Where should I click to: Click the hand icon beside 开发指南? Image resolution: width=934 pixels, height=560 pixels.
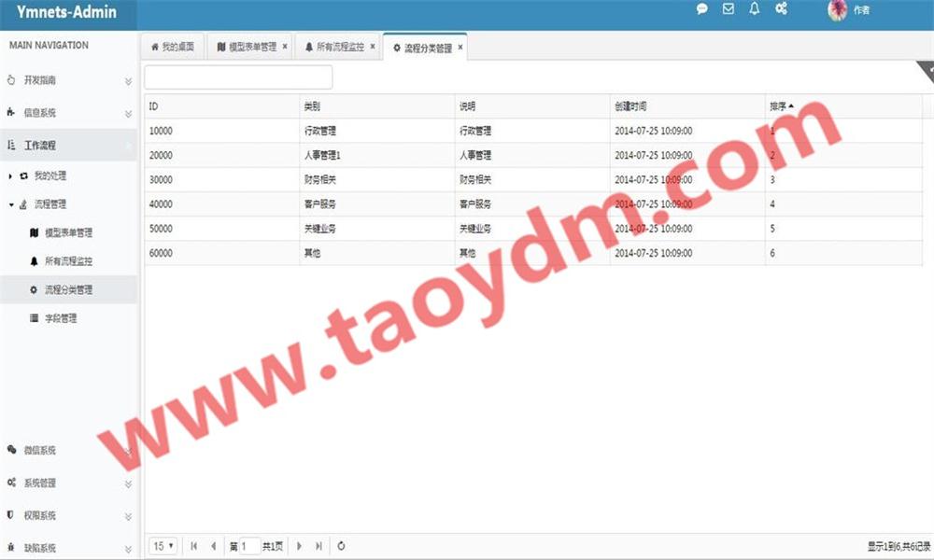(x=10, y=79)
